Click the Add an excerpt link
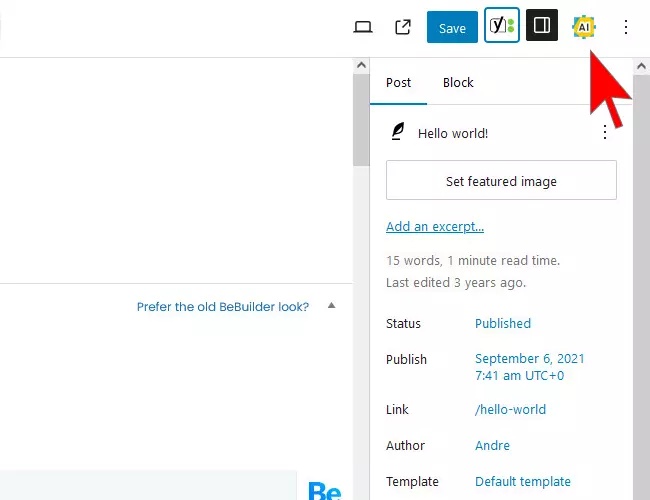650x500 pixels. (x=435, y=227)
